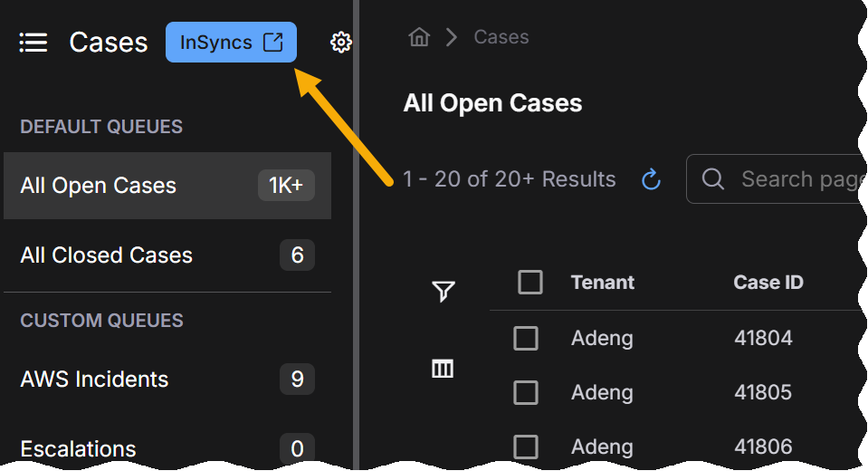
Task: Open the table filter panel
Action: pos(443,291)
